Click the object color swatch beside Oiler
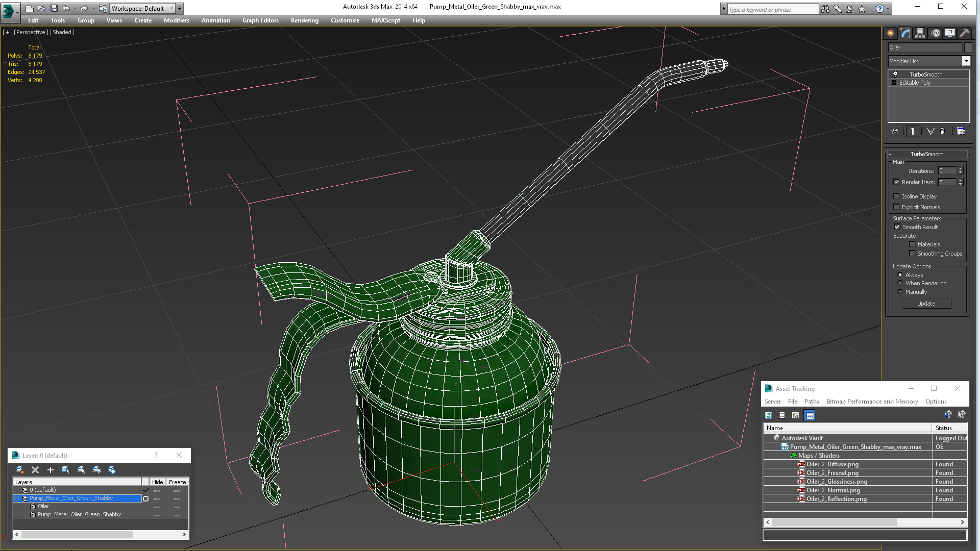 tap(968, 47)
